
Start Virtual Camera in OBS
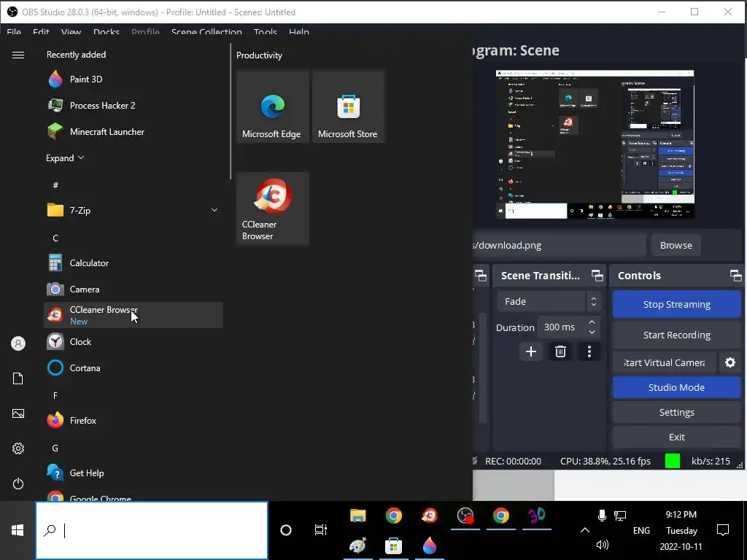(664, 362)
